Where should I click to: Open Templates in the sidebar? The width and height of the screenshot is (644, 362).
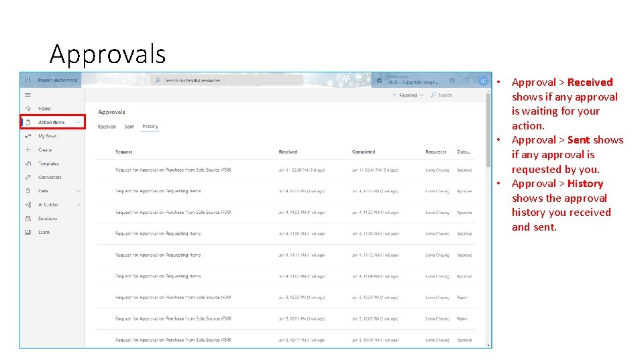[x=48, y=164]
